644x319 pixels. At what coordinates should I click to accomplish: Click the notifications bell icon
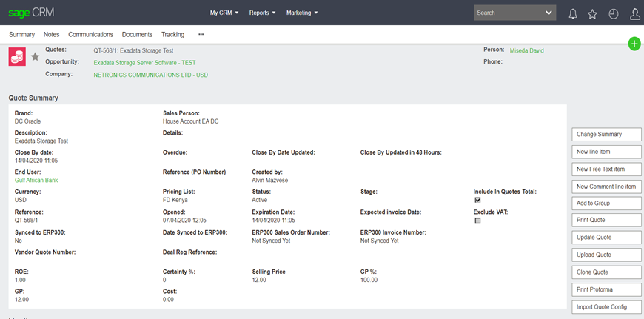pos(572,13)
